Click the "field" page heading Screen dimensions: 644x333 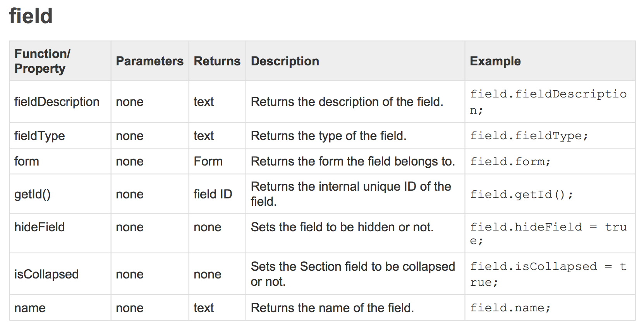pos(31,16)
